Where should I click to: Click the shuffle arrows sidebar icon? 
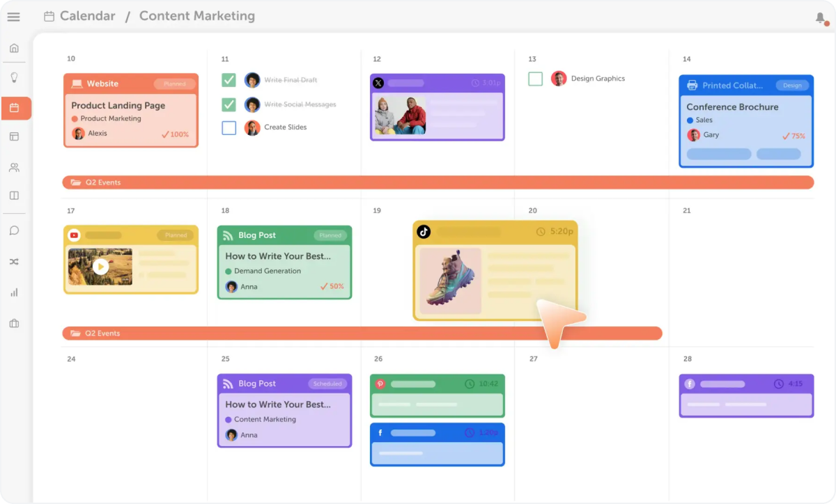14,262
